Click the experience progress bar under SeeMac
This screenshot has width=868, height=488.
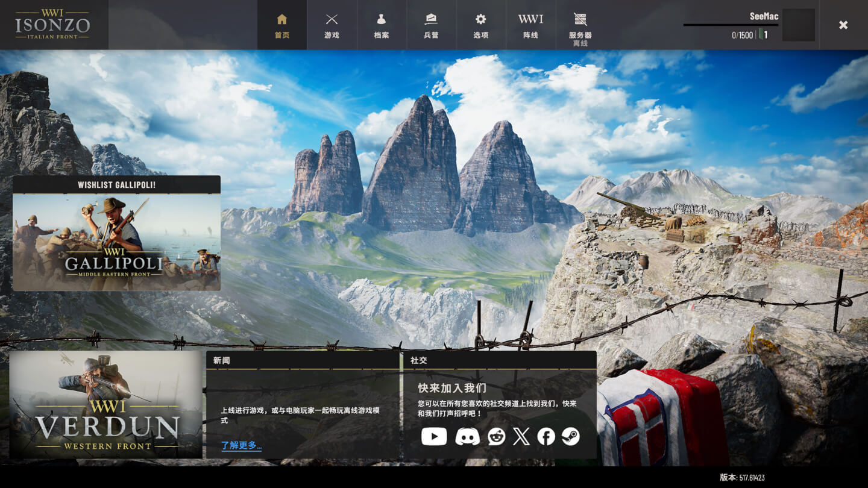(x=731, y=25)
